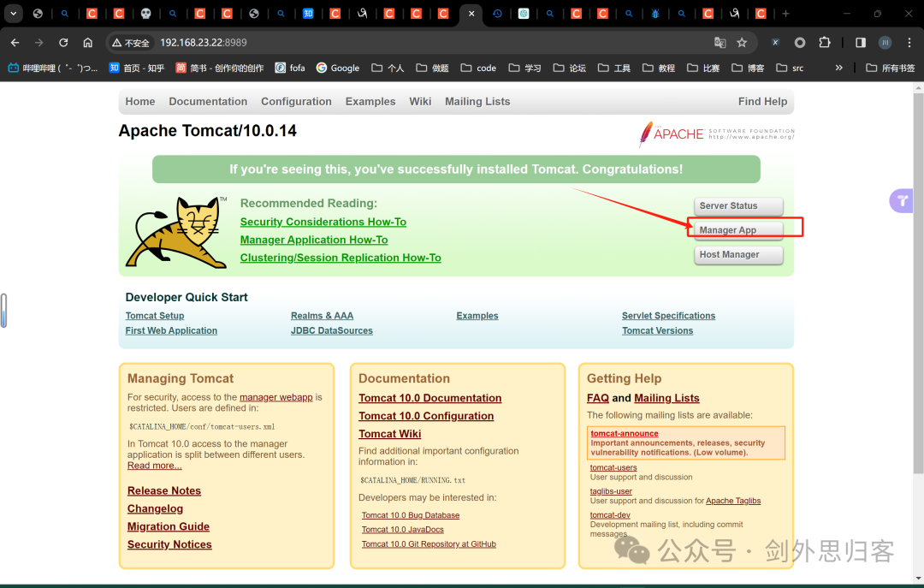Open a new tab with the plus button
The height and width of the screenshot is (588, 924).
785,14
